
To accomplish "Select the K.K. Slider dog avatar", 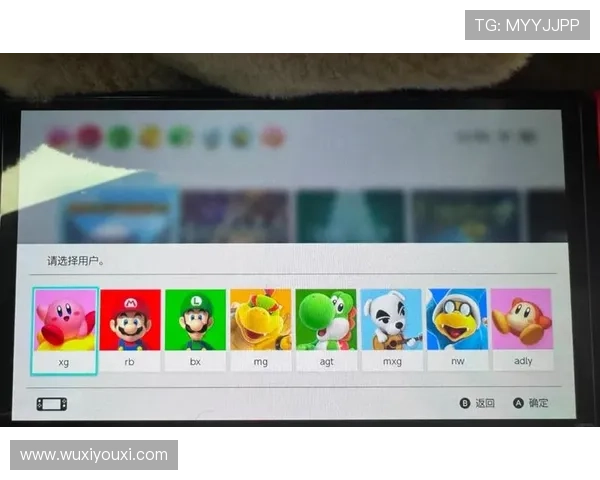I will (391, 319).
